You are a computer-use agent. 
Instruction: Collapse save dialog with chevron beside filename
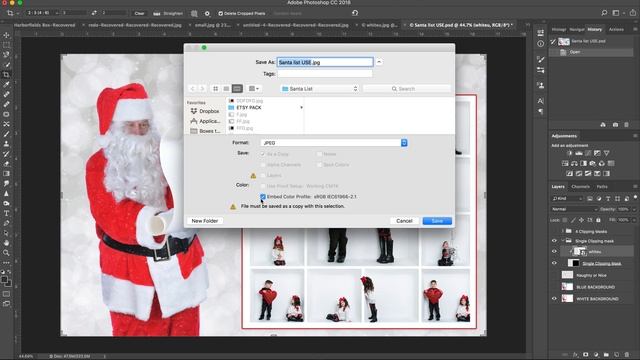pos(379,62)
